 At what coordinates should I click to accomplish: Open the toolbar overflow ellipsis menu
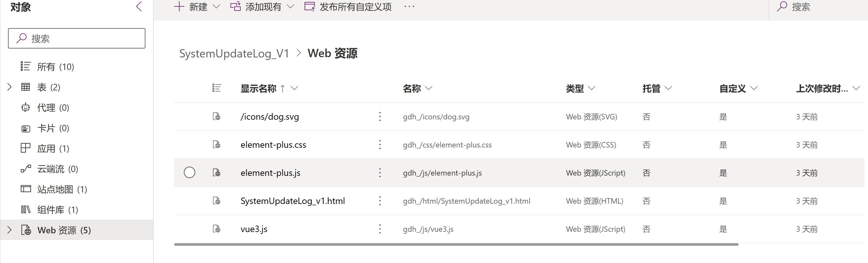(409, 6)
